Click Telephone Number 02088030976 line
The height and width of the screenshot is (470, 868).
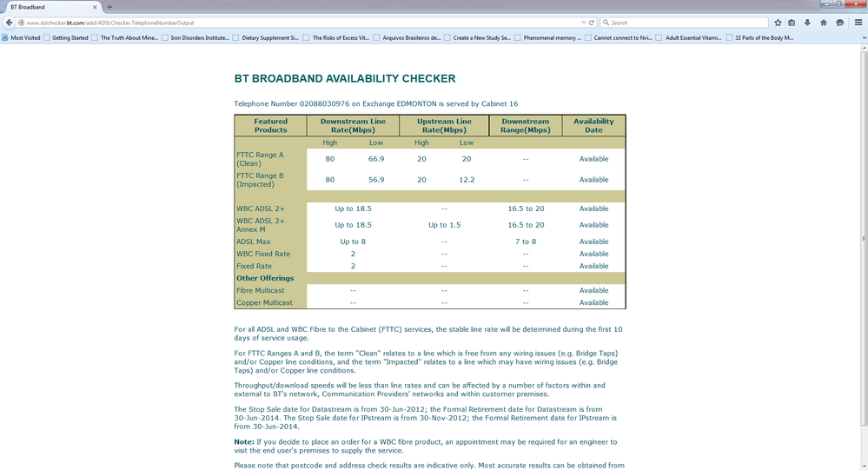coord(376,103)
